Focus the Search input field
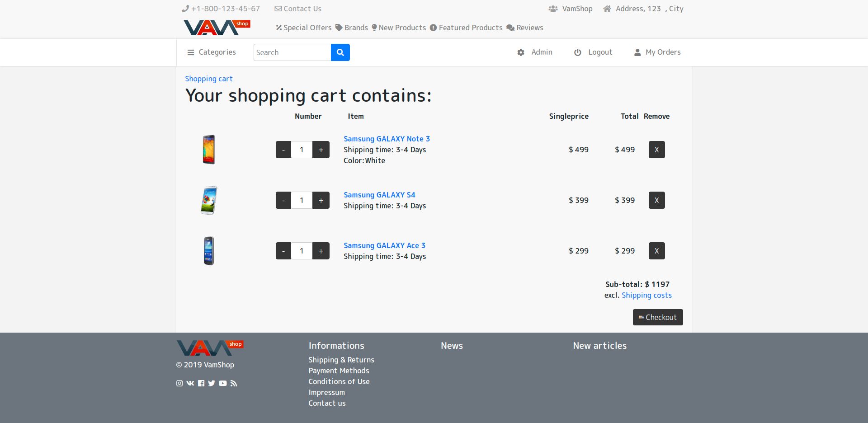This screenshot has height=423, width=868. pos(292,52)
